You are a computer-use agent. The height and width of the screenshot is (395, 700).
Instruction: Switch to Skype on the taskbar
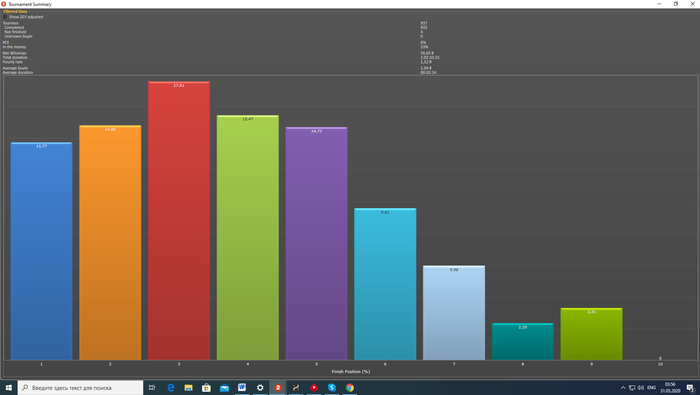(332, 387)
